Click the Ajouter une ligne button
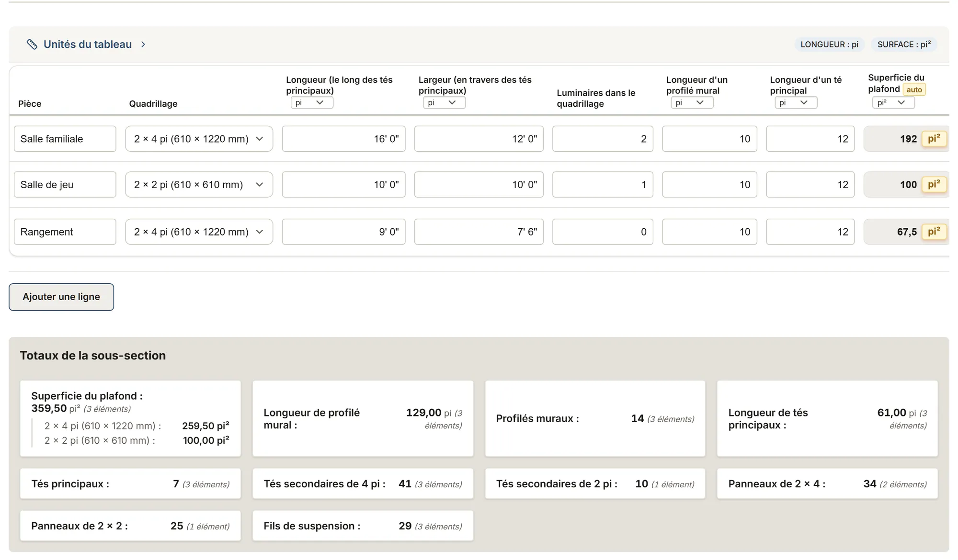Viewport: 958px width, 560px height. click(x=61, y=297)
